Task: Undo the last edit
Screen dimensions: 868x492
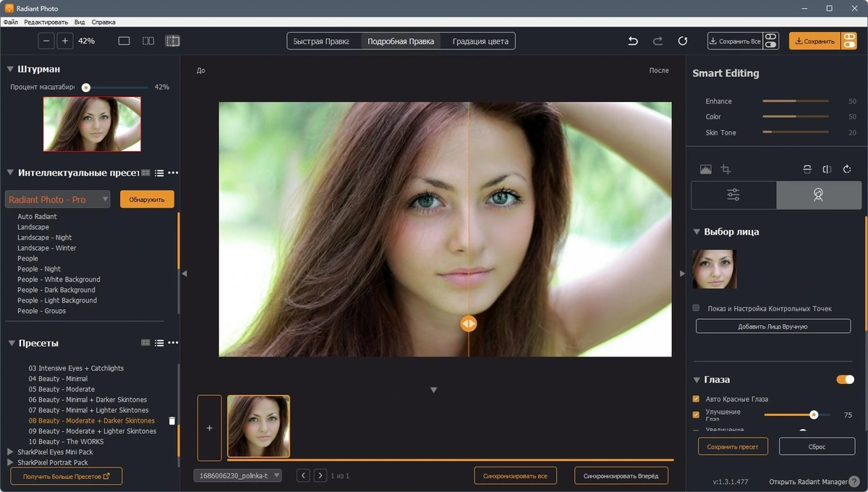Action: click(x=633, y=41)
